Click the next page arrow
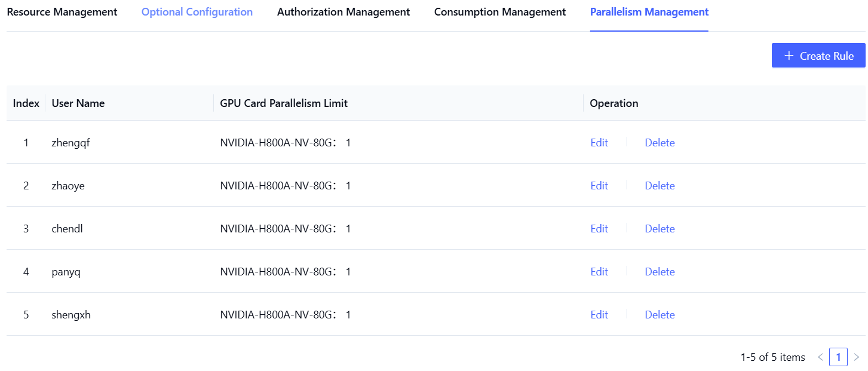 click(x=857, y=357)
